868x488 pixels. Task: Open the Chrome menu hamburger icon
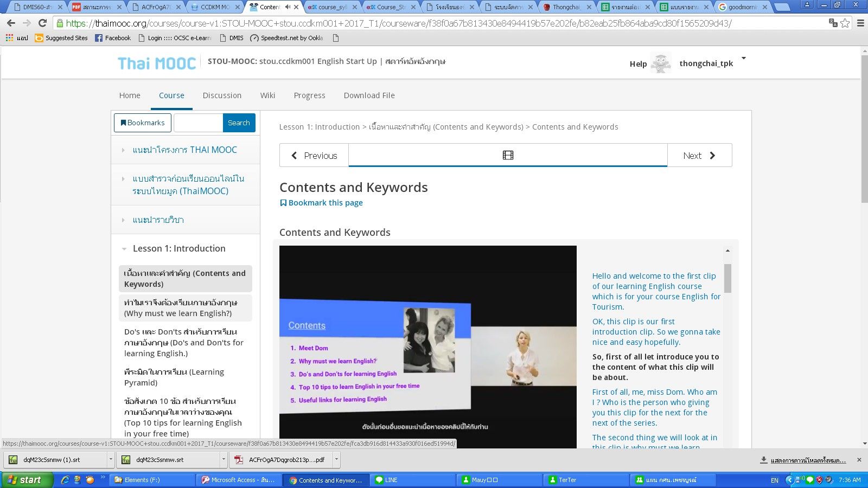click(860, 23)
